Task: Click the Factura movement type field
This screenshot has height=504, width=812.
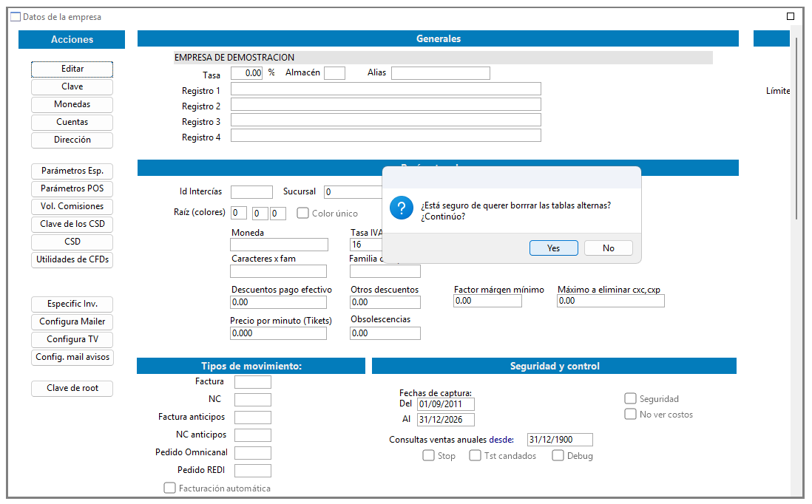Action: pyautogui.click(x=253, y=382)
